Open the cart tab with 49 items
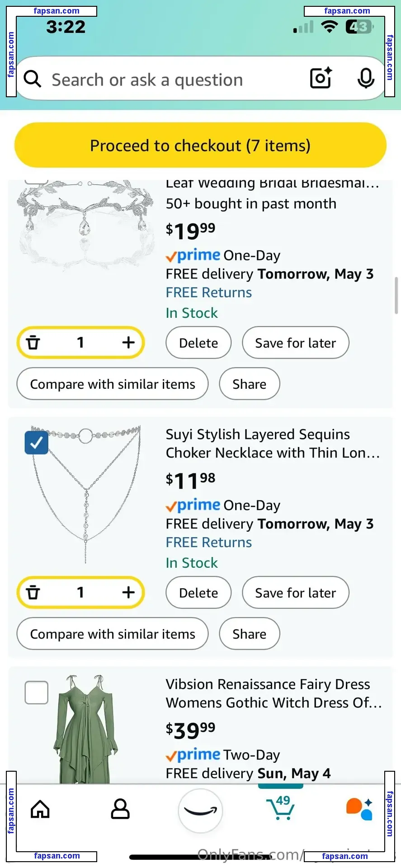Viewport: 401px width, 868px height. click(281, 808)
